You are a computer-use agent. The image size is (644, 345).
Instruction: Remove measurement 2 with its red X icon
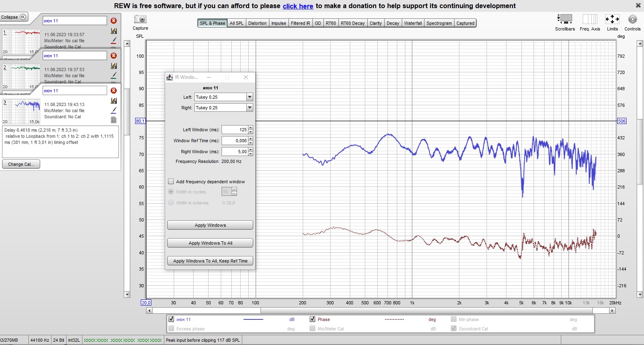(x=114, y=56)
